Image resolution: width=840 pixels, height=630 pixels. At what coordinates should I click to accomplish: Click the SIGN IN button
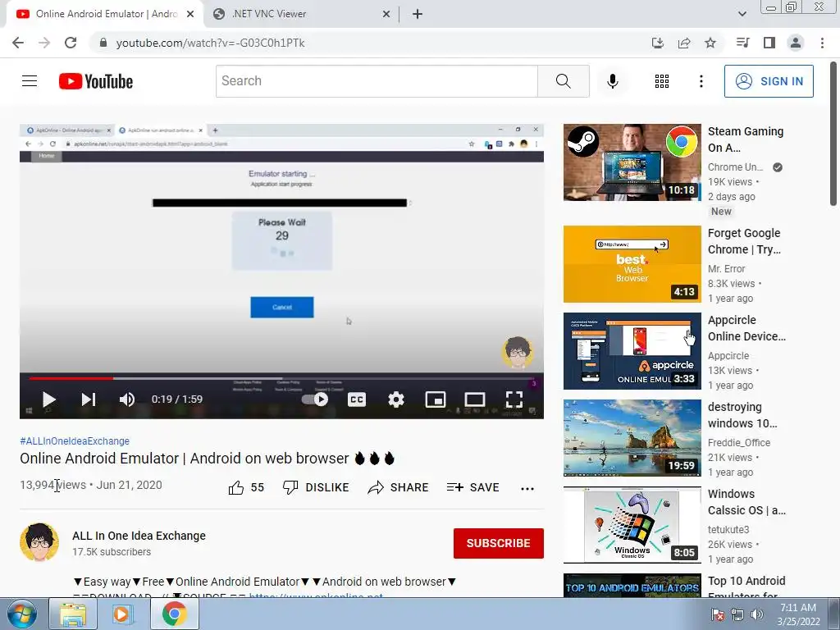click(x=769, y=81)
